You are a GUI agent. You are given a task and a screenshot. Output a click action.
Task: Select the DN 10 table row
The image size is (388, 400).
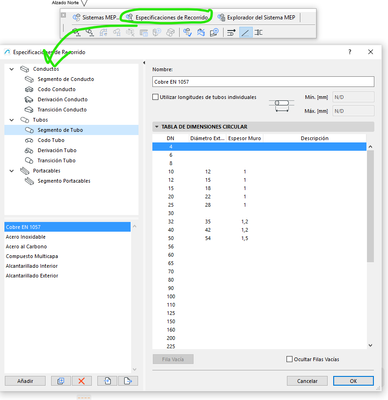coord(259,172)
